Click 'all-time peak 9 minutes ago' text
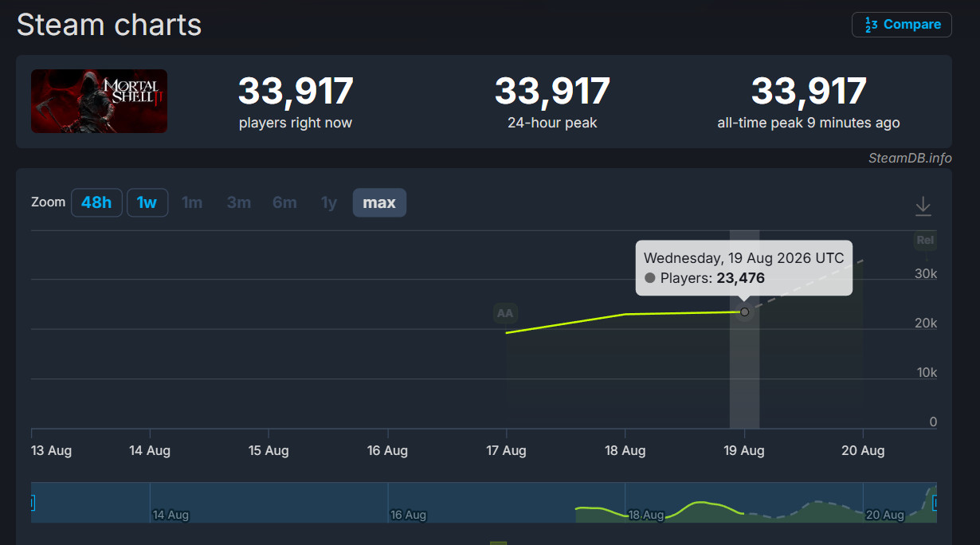This screenshot has width=980, height=545. (x=809, y=123)
